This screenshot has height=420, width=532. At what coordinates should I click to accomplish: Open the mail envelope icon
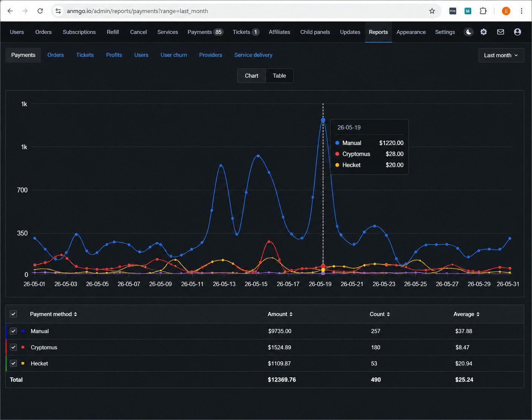point(501,32)
